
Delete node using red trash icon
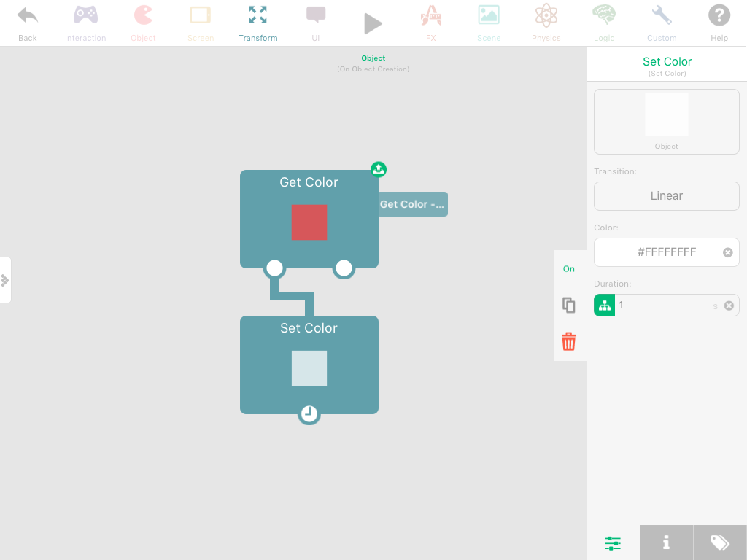point(569,341)
